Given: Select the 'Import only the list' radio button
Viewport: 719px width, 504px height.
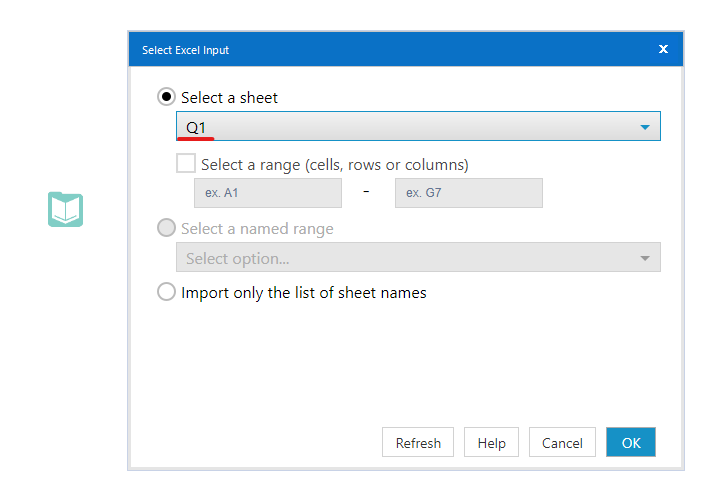Looking at the screenshot, I should pyautogui.click(x=167, y=293).
